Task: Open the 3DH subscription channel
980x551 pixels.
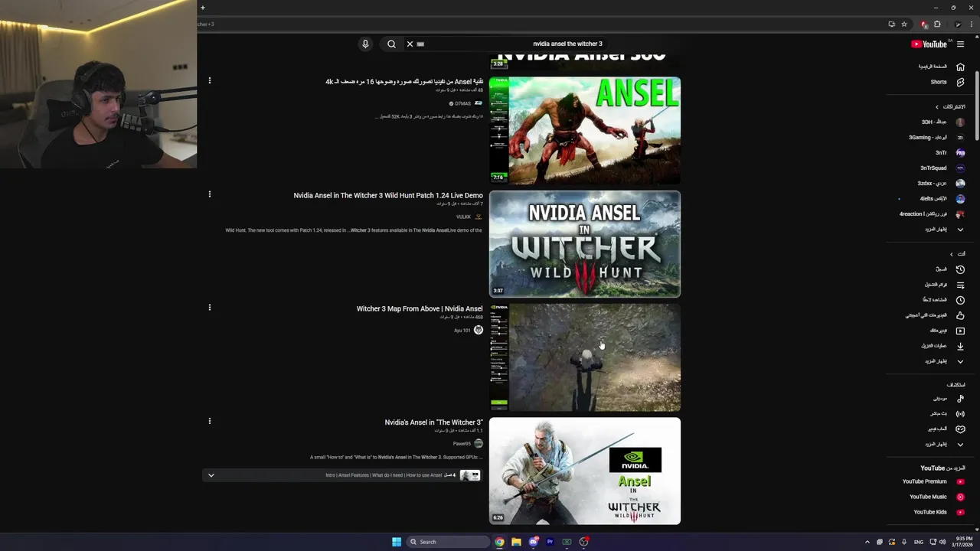Action: click(942, 122)
